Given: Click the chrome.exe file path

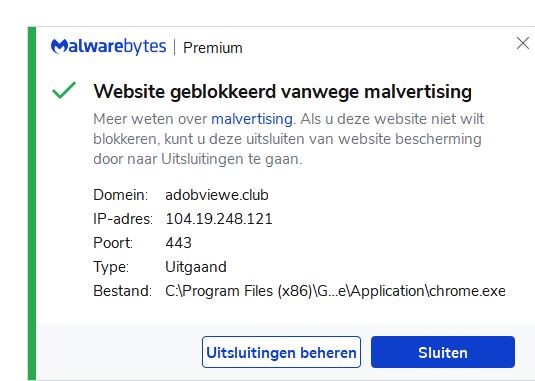Looking at the screenshot, I should pyautogui.click(x=335, y=291).
